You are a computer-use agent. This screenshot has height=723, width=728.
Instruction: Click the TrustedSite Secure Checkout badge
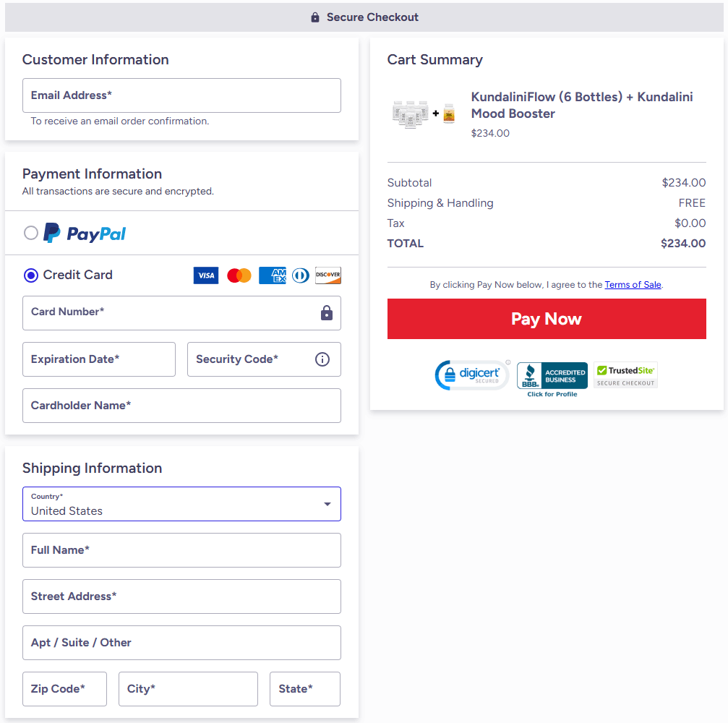tap(625, 375)
